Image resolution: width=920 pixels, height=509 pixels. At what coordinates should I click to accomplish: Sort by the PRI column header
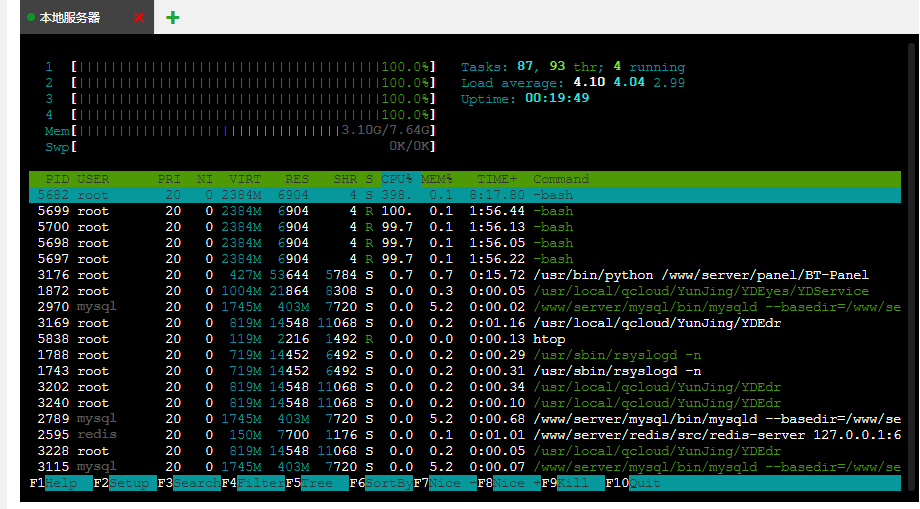(x=169, y=179)
